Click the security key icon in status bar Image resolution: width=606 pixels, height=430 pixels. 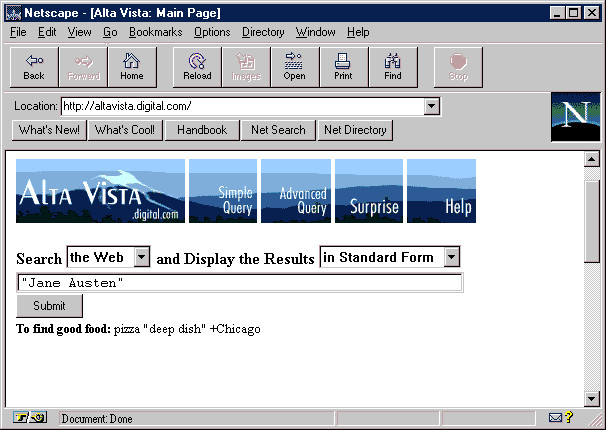pos(30,418)
